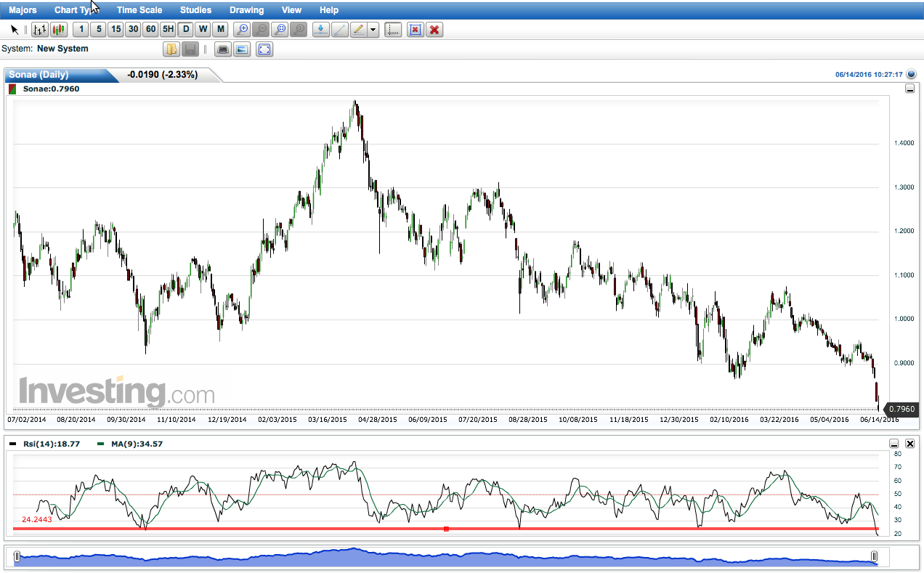Set the time scale to Weekly (W)
This screenshot has height=573, width=924.
click(203, 30)
